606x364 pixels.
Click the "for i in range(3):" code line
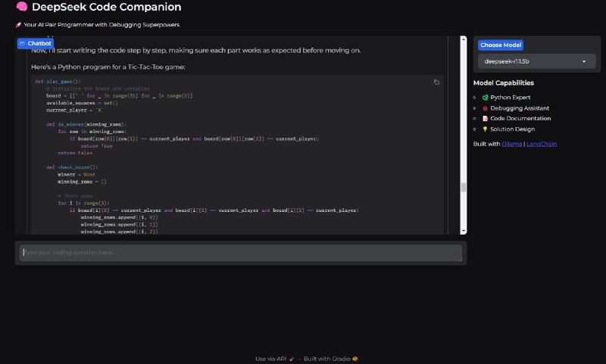[83, 203]
